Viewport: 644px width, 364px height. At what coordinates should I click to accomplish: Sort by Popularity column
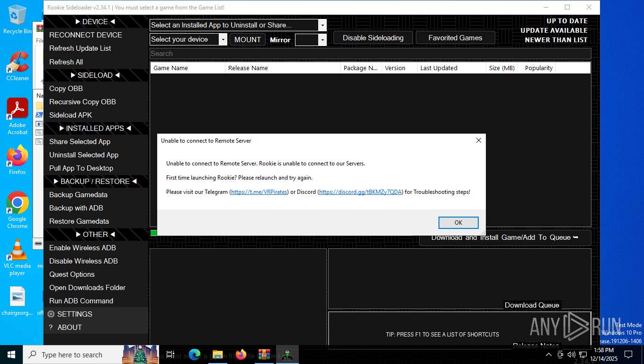[x=537, y=68]
